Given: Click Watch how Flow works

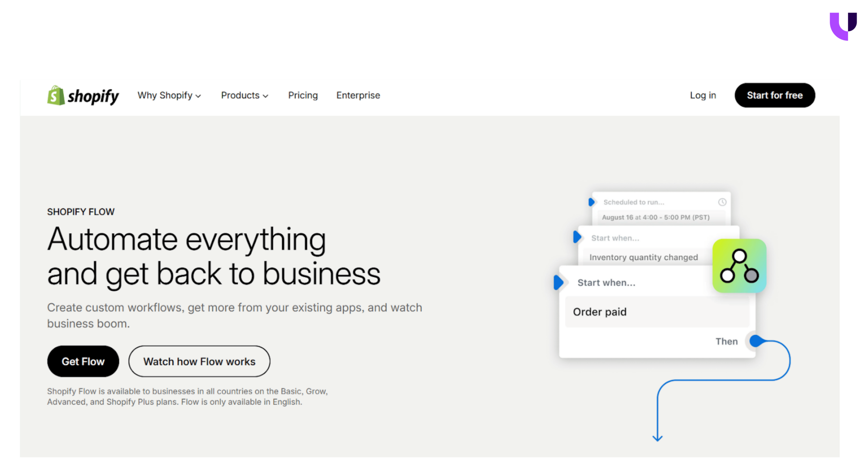Looking at the screenshot, I should point(199,361).
